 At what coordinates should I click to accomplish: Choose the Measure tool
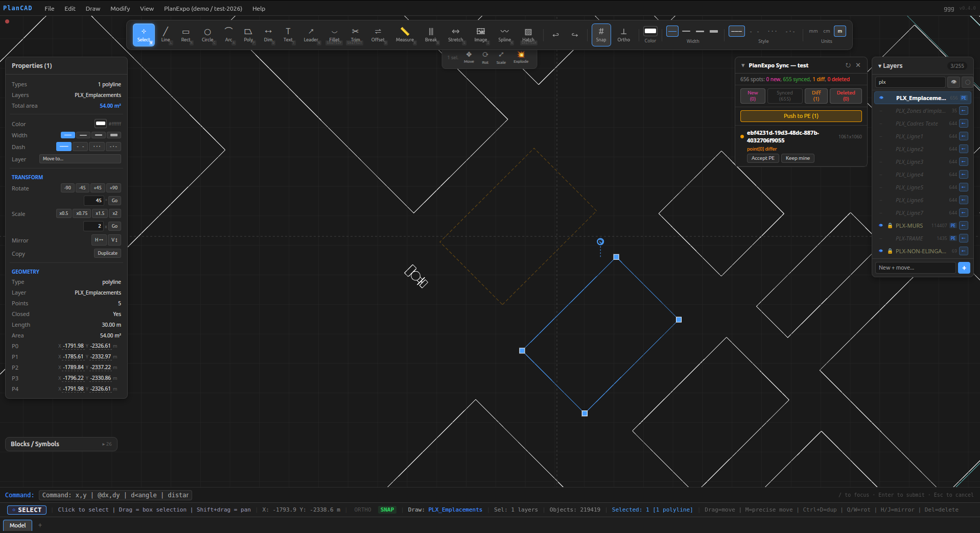[x=405, y=35]
